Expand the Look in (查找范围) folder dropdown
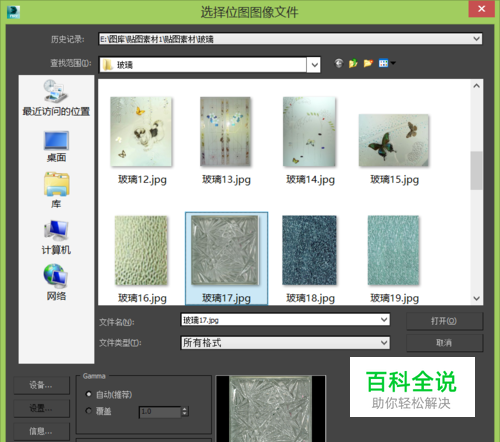Viewport: 500px width, 442px height. click(x=314, y=65)
